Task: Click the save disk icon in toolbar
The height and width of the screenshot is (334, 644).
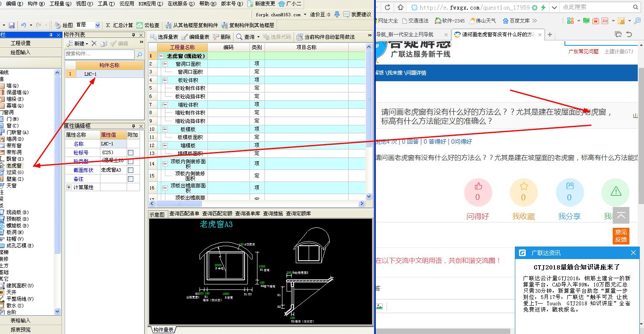Action: pos(12,25)
